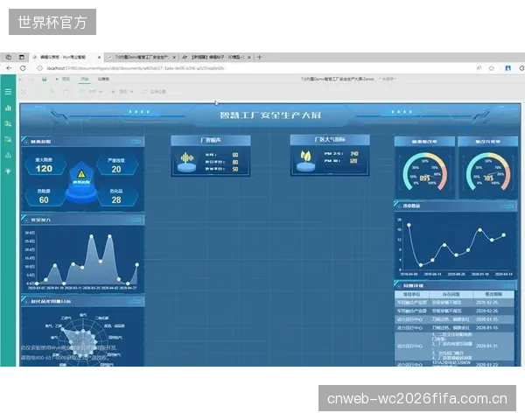525x420 pixels.
Task: Click the site info icon beside localhost
Action: pyautogui.click(x=39, y=68)
